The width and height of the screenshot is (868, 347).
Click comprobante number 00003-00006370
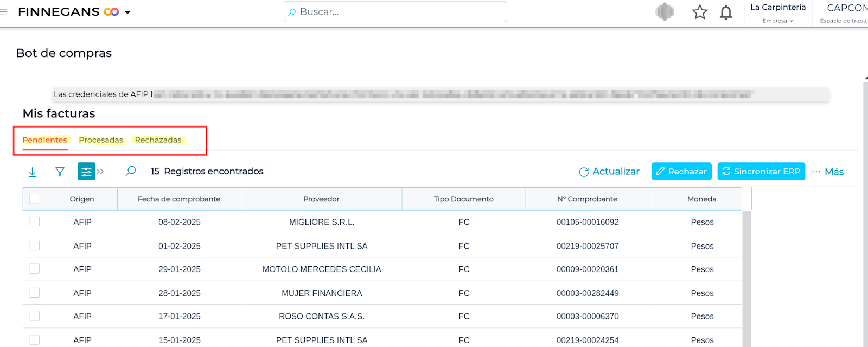(x=588, y=316)
